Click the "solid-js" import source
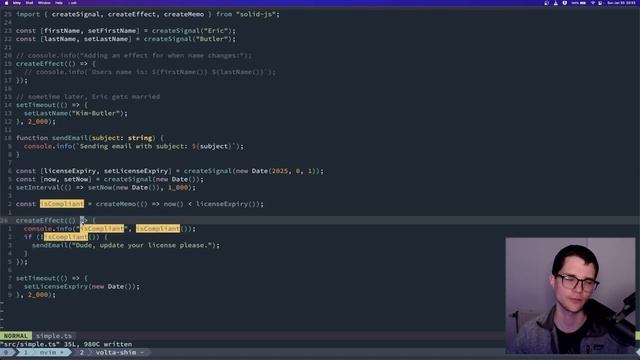 [256, 14]
